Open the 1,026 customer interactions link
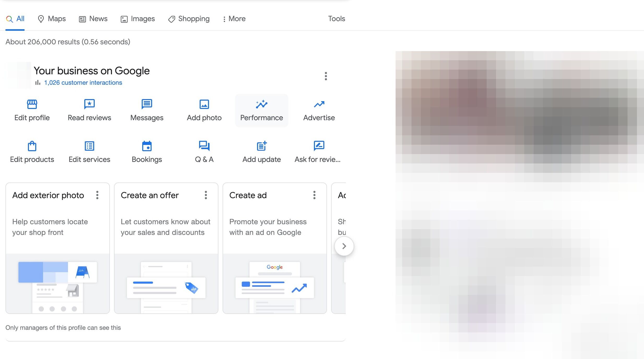The width and height of the screenshot is (644, 359). click(x=83, y=83)
